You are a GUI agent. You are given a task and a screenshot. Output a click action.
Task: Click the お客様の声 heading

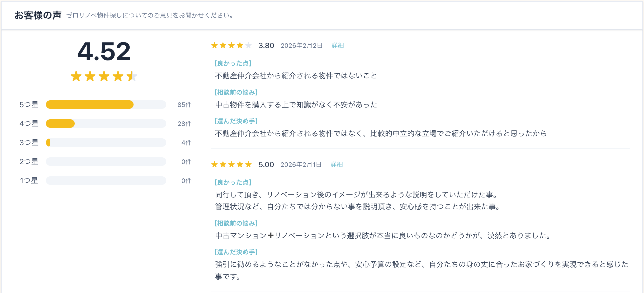(x=38, y=15)
